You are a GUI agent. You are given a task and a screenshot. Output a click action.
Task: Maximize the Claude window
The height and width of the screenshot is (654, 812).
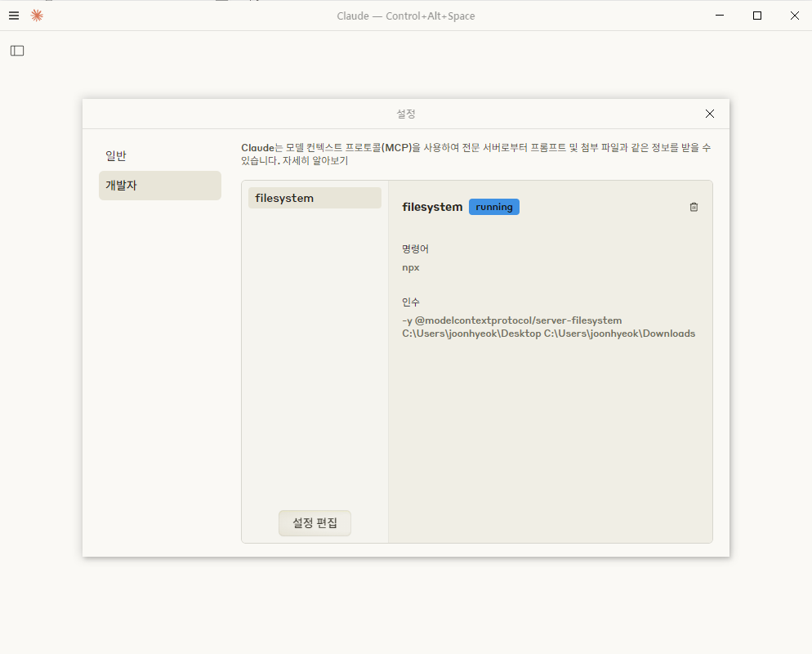757,16
